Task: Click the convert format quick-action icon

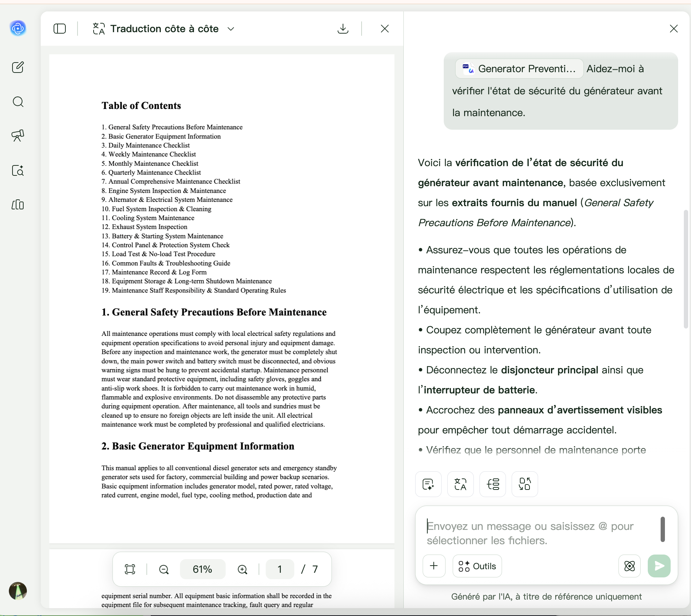Action: (525, 484)
